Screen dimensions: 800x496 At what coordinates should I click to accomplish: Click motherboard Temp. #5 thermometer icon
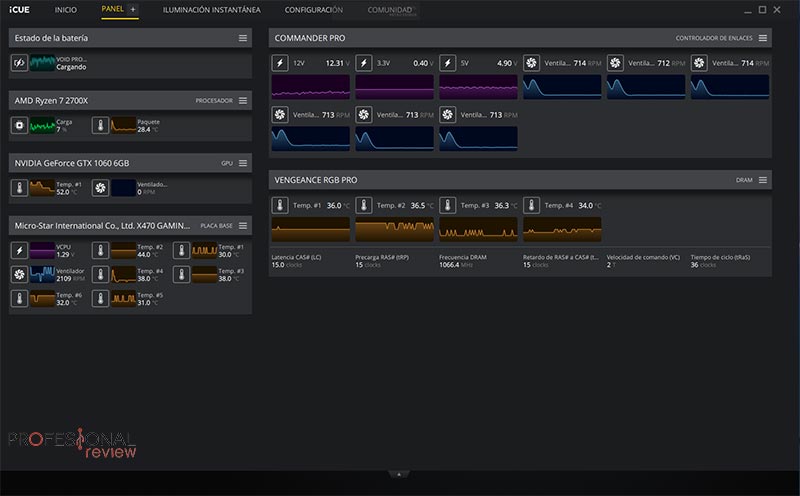pyautogui.click(x=101, y=299)
